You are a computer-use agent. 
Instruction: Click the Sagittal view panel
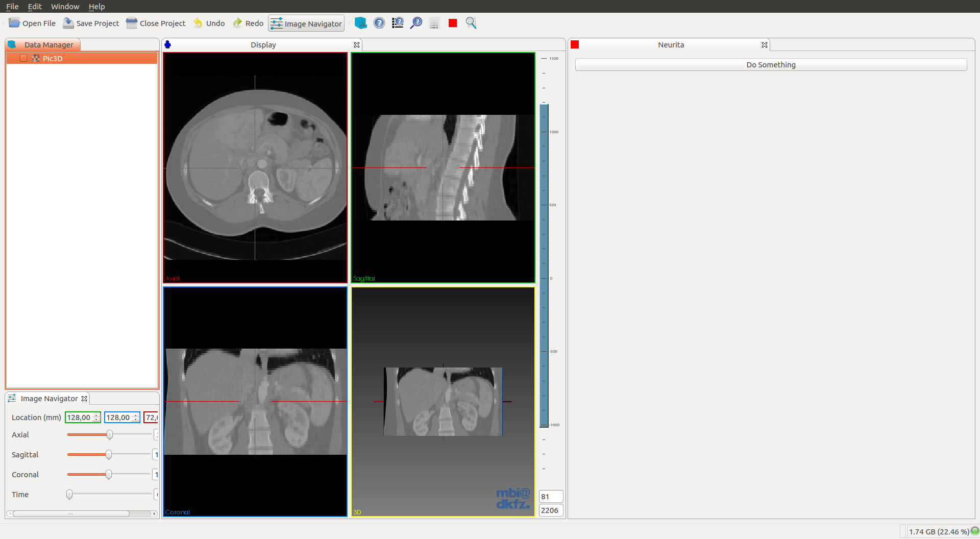[443, 167]
